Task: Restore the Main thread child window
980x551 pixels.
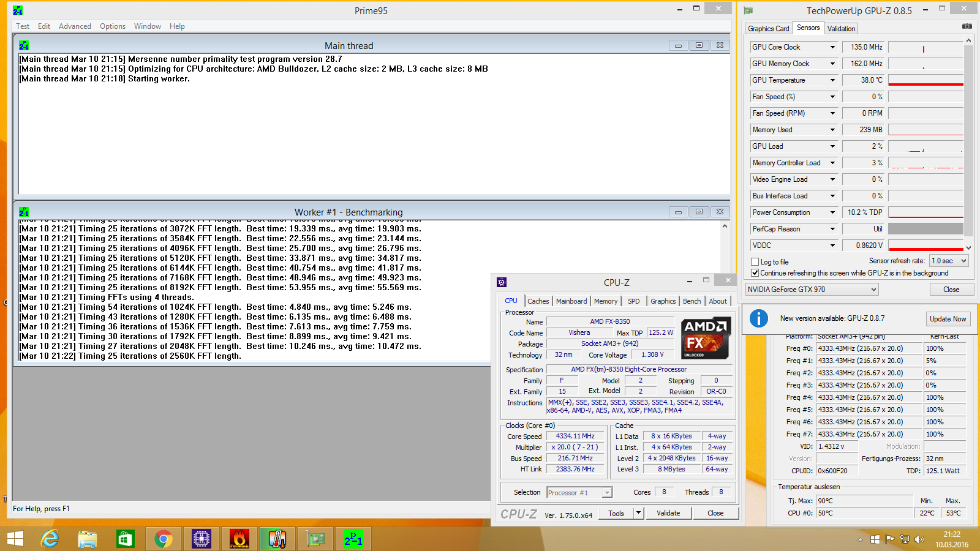Action: (x=699, y=45)
